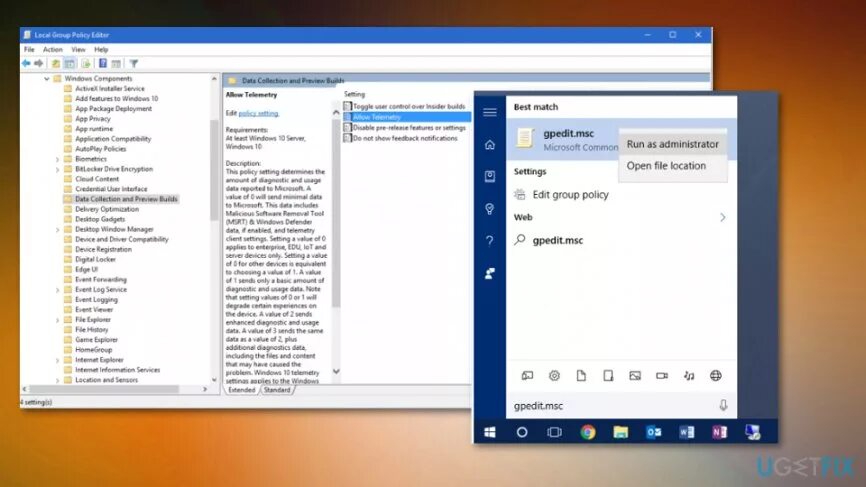Switch to the Standard tab

277,390
